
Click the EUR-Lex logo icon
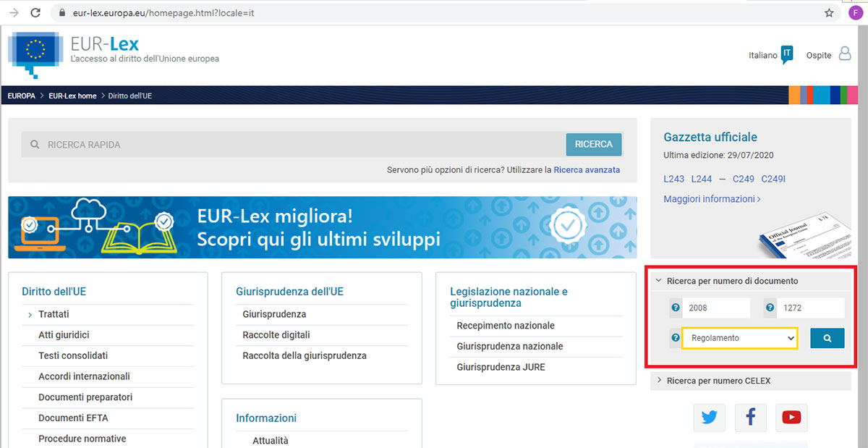(35, 54)
